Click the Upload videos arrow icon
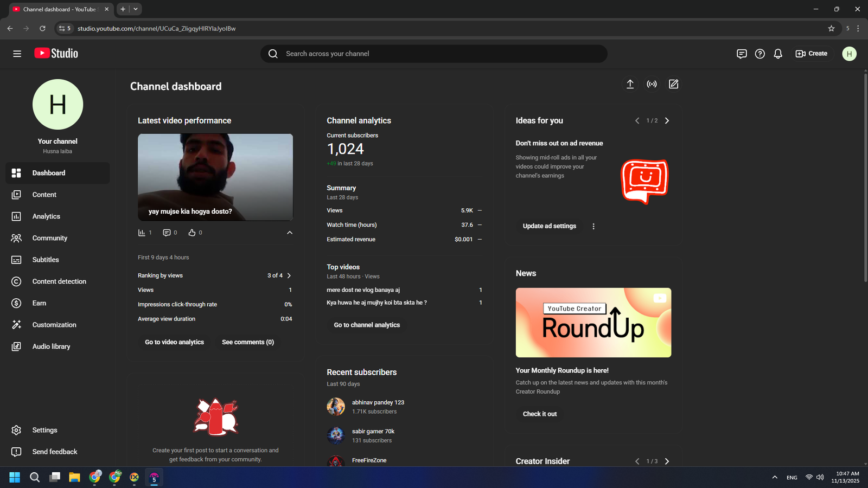The image size is (868, 488). pos(630,84)
